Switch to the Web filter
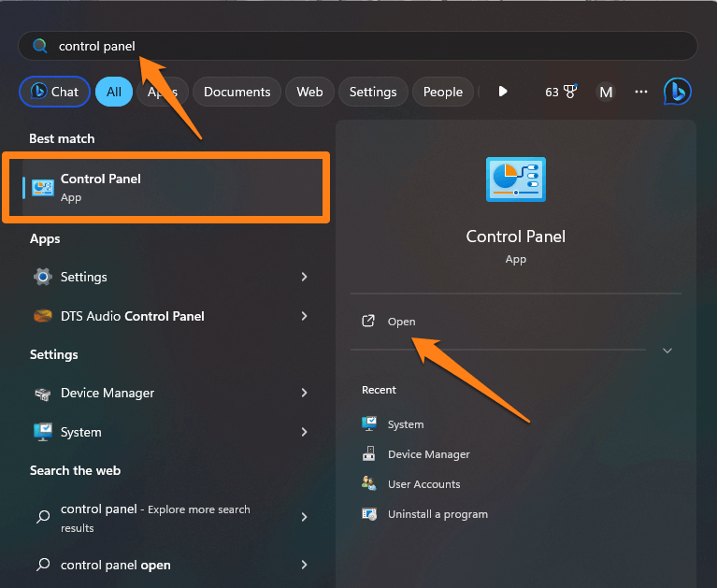 tap(309, 92)
